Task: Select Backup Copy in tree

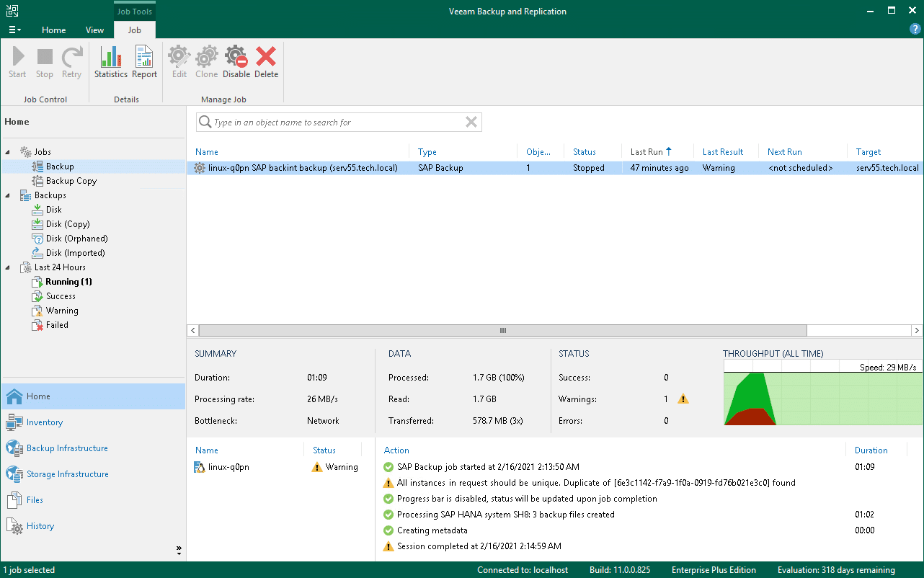Action: coord(71,181)
